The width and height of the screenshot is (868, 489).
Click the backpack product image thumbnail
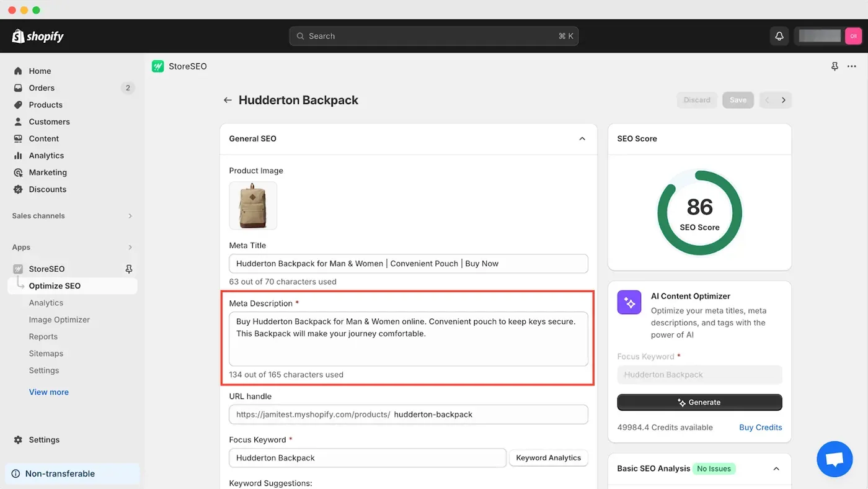tap(253, 205)
